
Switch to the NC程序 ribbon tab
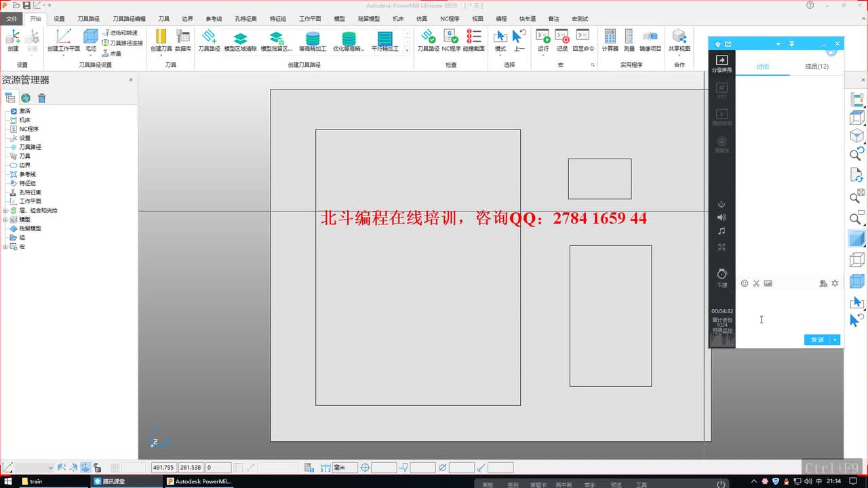pyautogui.click(x=450, y=19)
